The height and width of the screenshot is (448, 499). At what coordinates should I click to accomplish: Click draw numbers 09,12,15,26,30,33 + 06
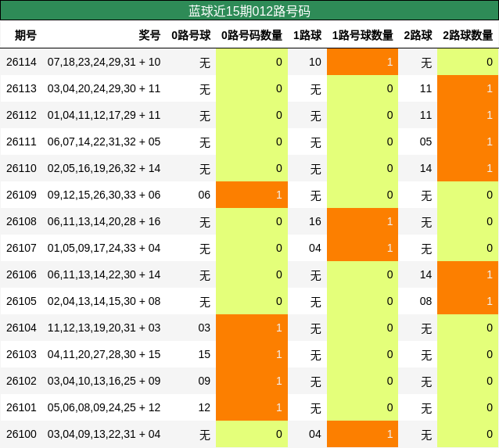(104, 195)
